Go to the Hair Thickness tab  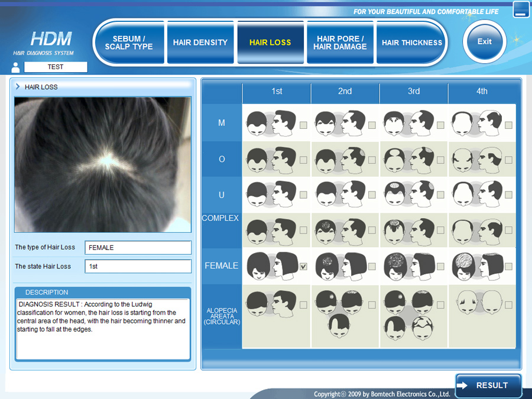(x=411, y=43)
